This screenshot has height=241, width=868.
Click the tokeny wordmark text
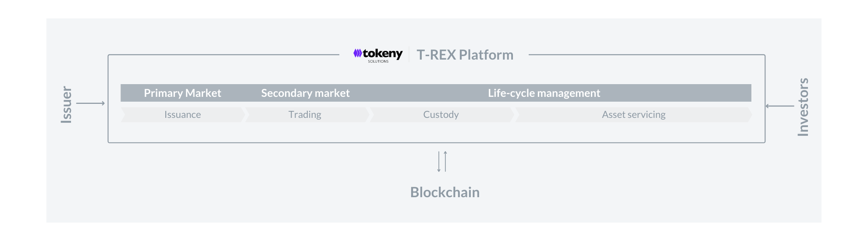[x=383, y=53]
